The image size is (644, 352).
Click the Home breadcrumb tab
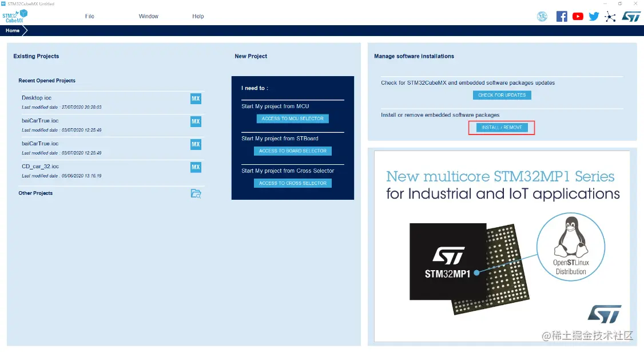click(13, 30)
